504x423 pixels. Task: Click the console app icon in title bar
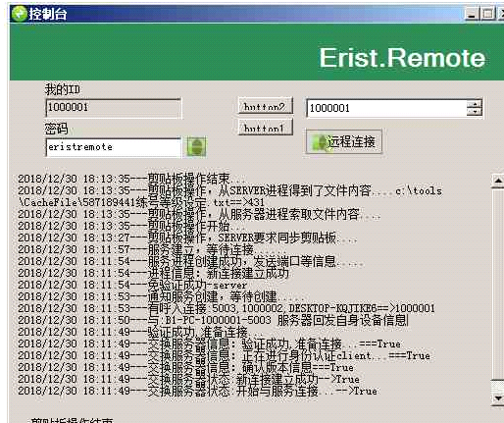coord(19,14)
